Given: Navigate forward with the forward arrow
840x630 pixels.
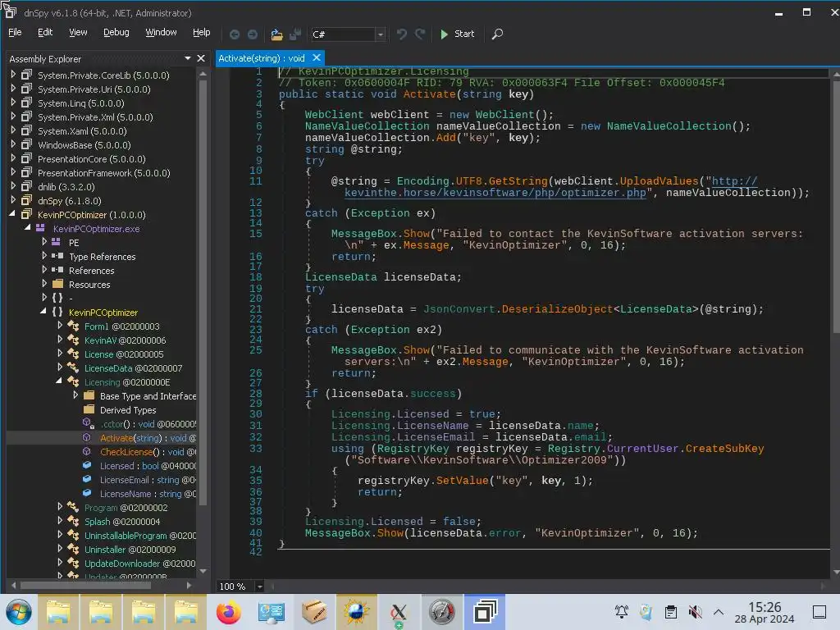Looking at the screenshot, I should pyautogui.click(x=253, y=34).
